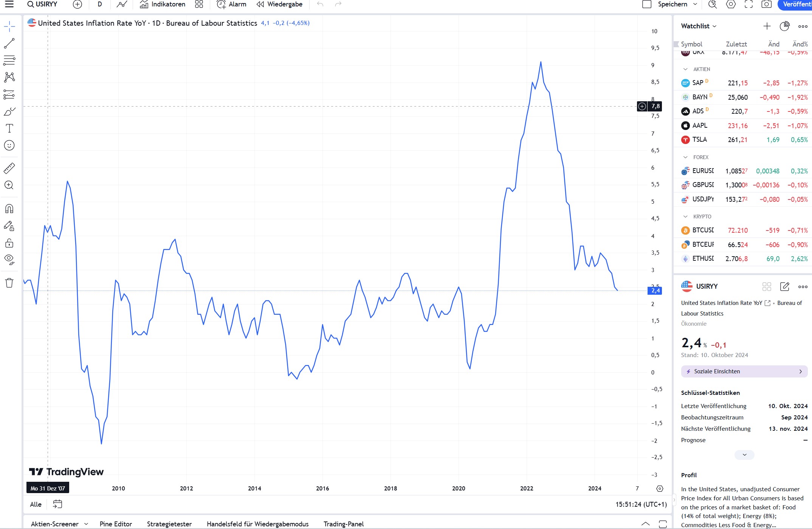Screen dimensions: 812x529
Task: Toggle magnet mode on
Action: coord(9,209)
